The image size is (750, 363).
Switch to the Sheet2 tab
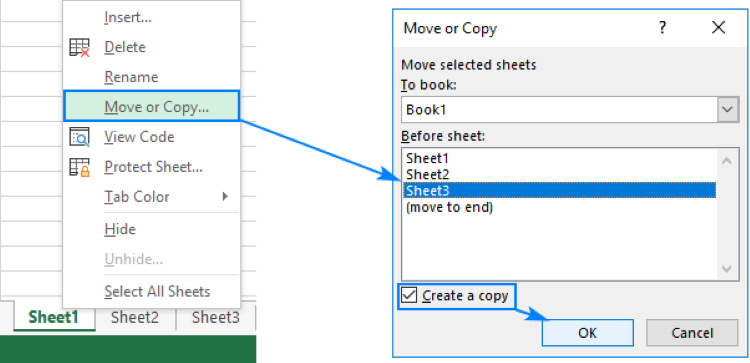pos(134,318)
